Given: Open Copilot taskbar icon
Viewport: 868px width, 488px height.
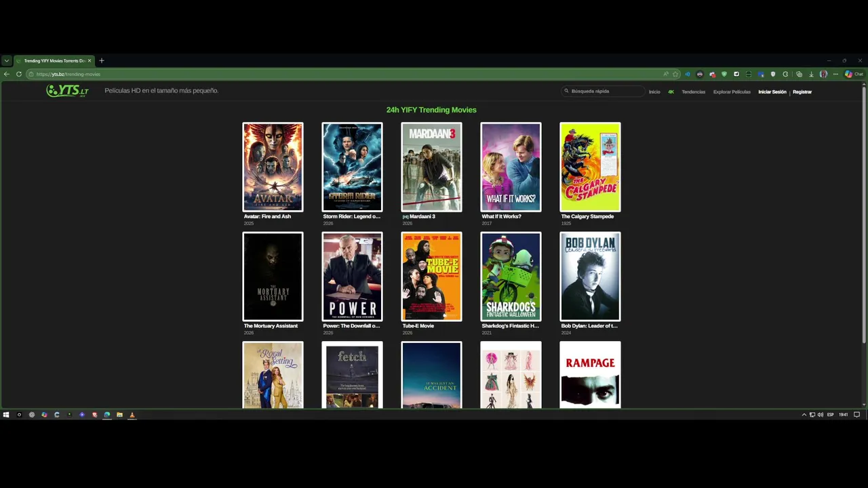Looking at the screenshot, I should coord(44,415).
